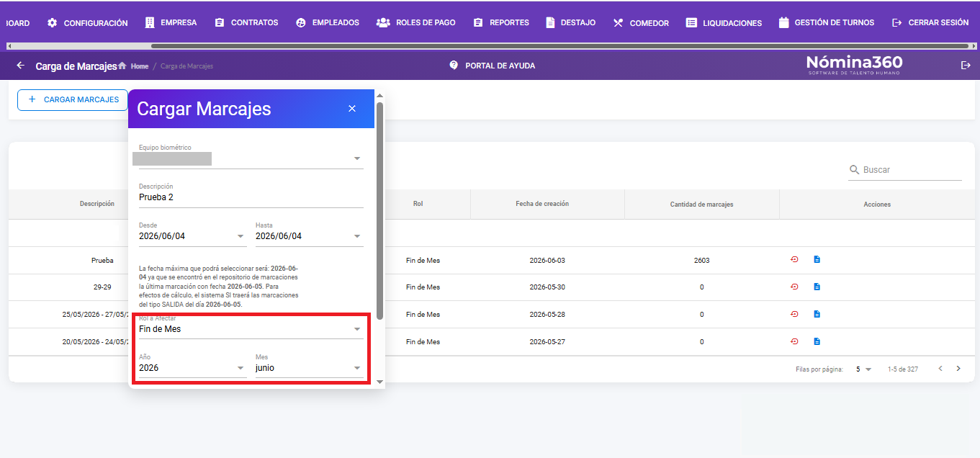Click the Roles de Pago people icon

tap(383, 22)
